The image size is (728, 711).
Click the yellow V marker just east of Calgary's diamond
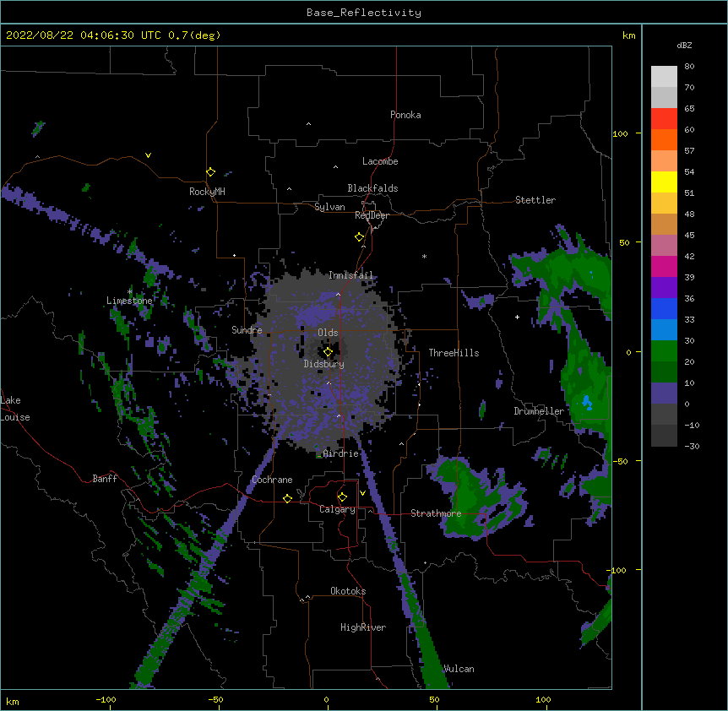click(x=362, y=493)
